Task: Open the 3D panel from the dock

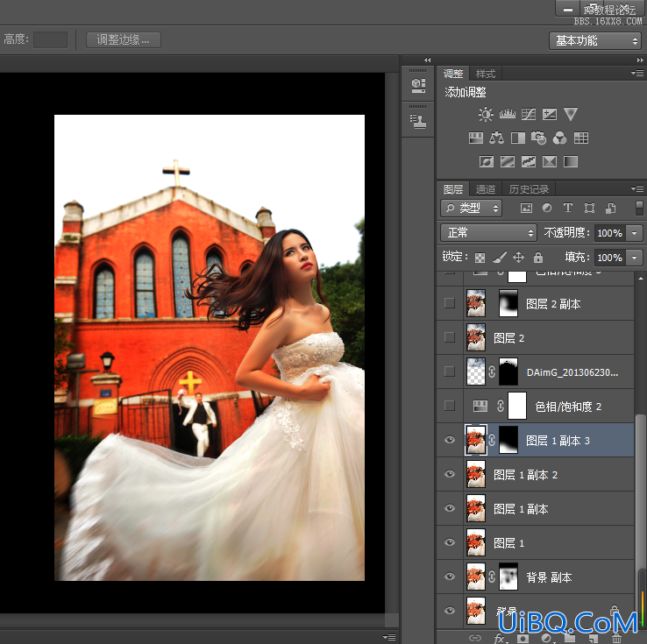Action: (x=418, y=85)
